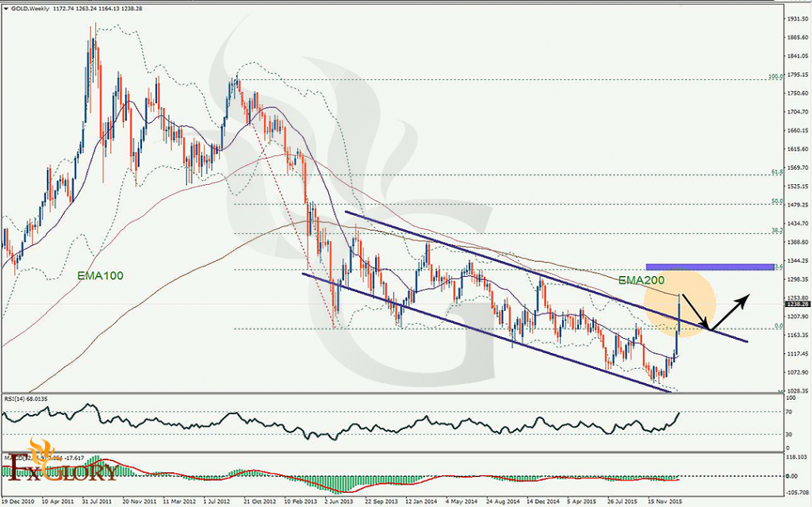This screenshot has width=812, height=507.
Task: Click the 1841.05 price axis value
Action: point(798,56)
